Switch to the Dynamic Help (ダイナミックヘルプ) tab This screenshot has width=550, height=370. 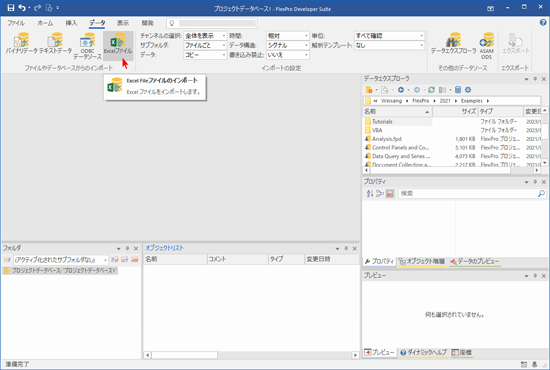tap(423, 352)
